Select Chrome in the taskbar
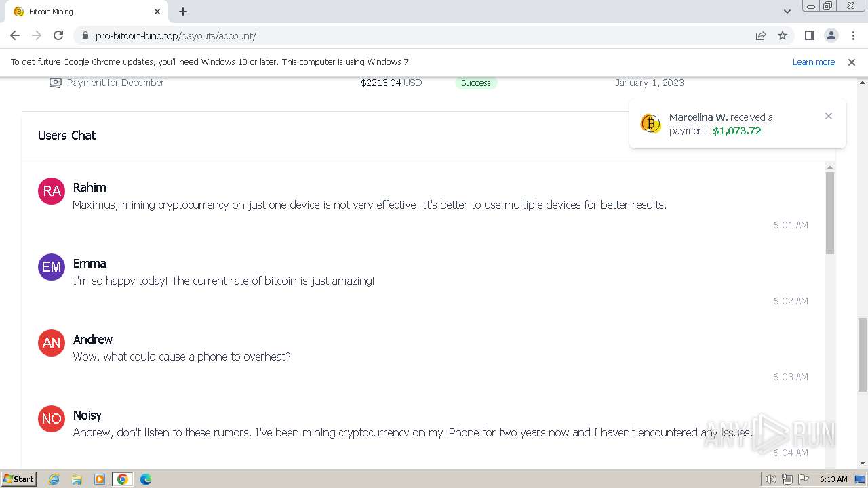868x488 pixels. [x=123, y=479]
